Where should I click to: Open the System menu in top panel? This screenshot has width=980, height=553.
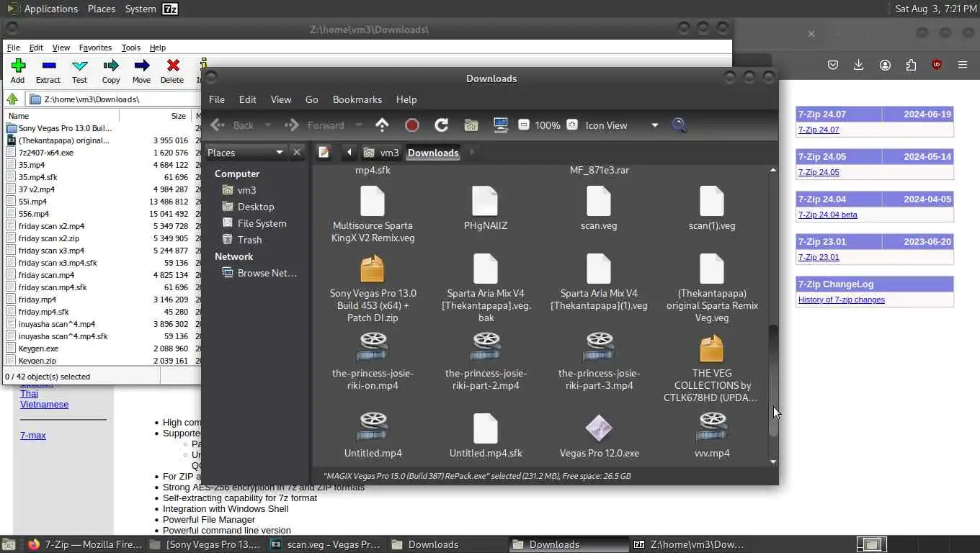[140, 9]
